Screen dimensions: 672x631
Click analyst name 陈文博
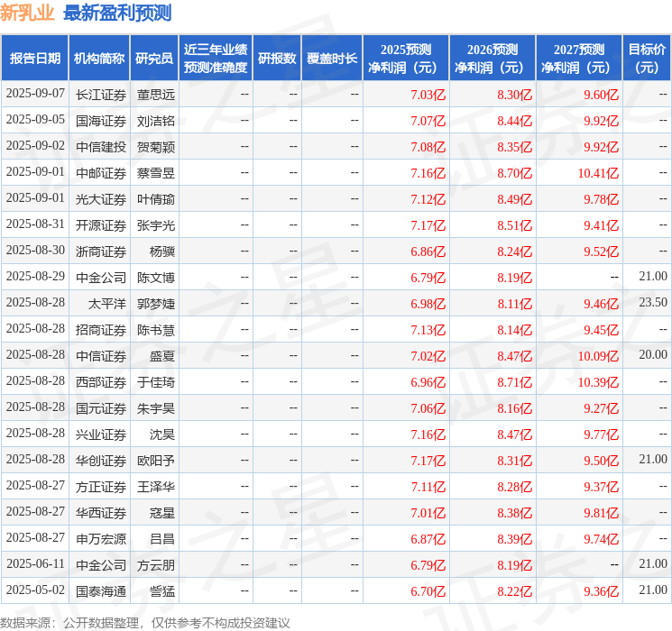tap(156, 278)
